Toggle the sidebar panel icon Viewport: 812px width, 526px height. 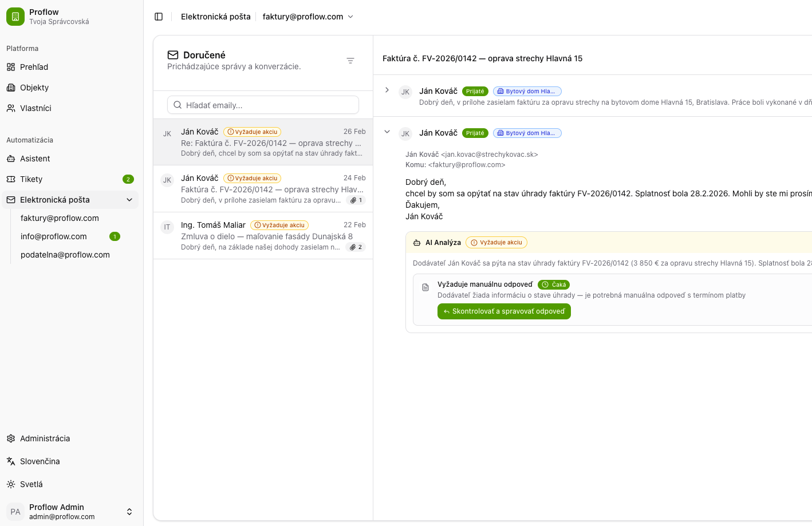coord(159,17)
